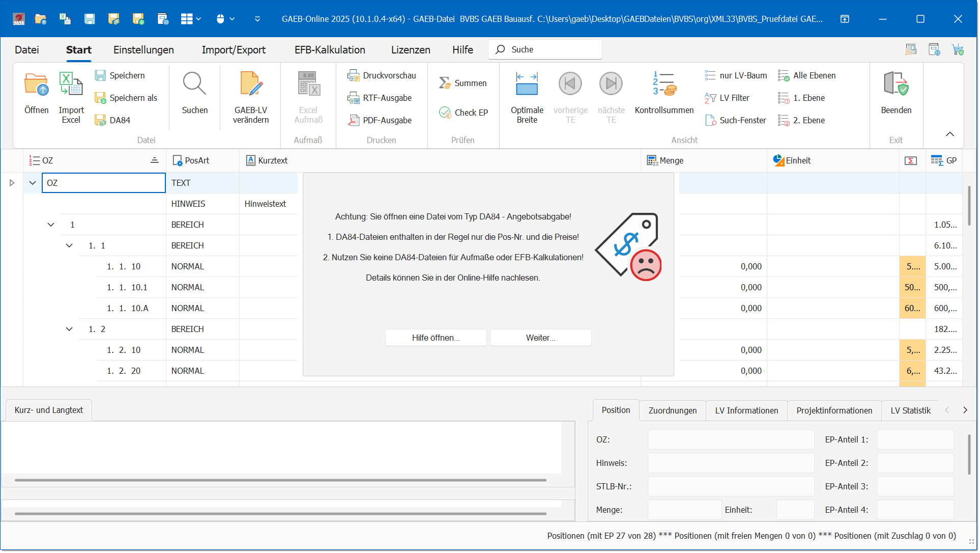
Task: Open Druckvorschau print preview
Action: click(382, 76)
